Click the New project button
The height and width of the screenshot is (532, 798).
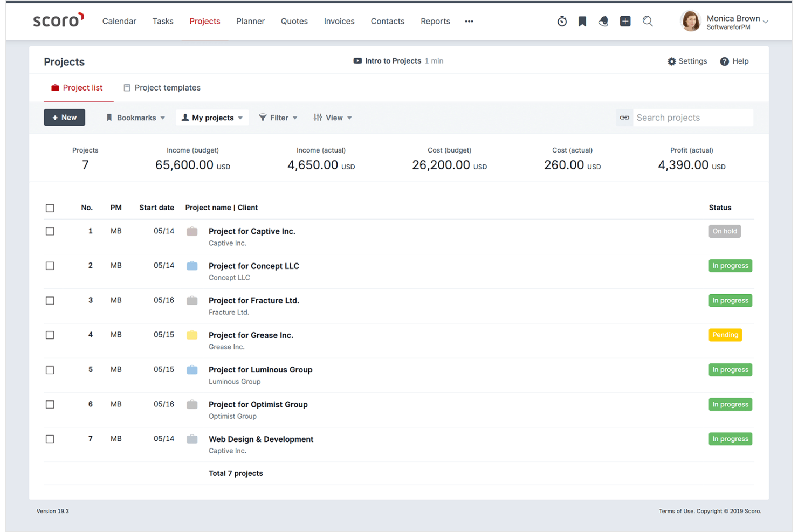(x=65, y=118)
